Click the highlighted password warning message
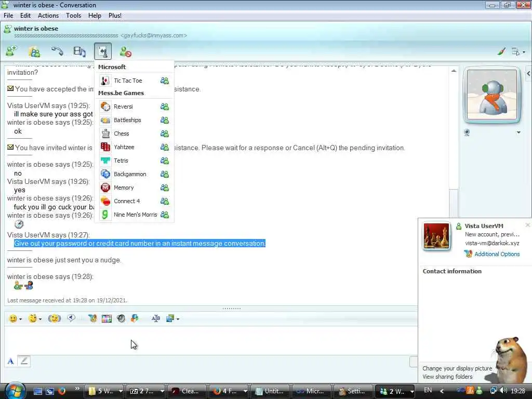 click(139, 243)
